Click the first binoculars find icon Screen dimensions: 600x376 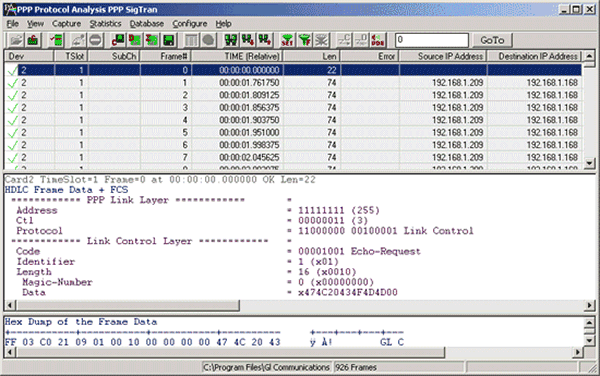coord(231,40)
